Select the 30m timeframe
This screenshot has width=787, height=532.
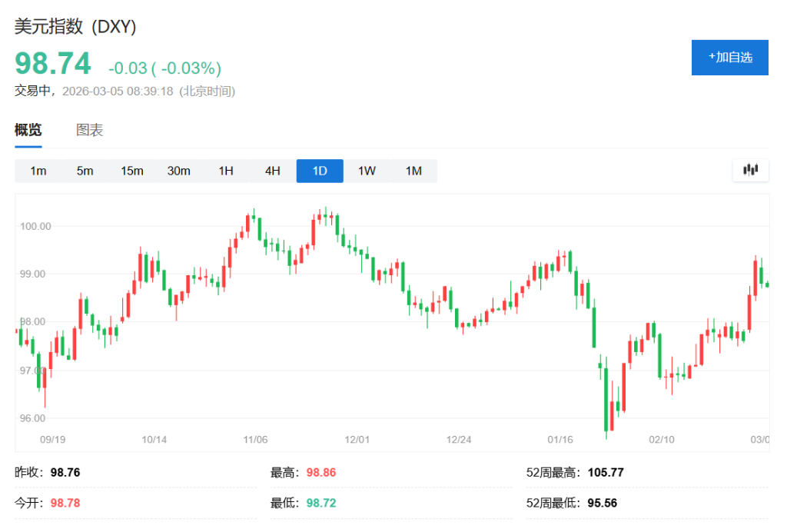(x=178, y=171)
